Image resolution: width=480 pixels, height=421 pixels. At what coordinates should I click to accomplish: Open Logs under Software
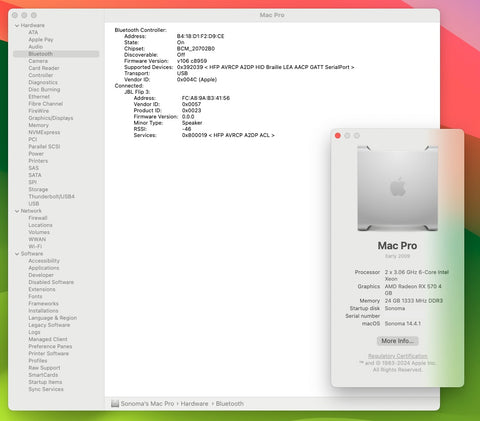[x=34, y=332]
